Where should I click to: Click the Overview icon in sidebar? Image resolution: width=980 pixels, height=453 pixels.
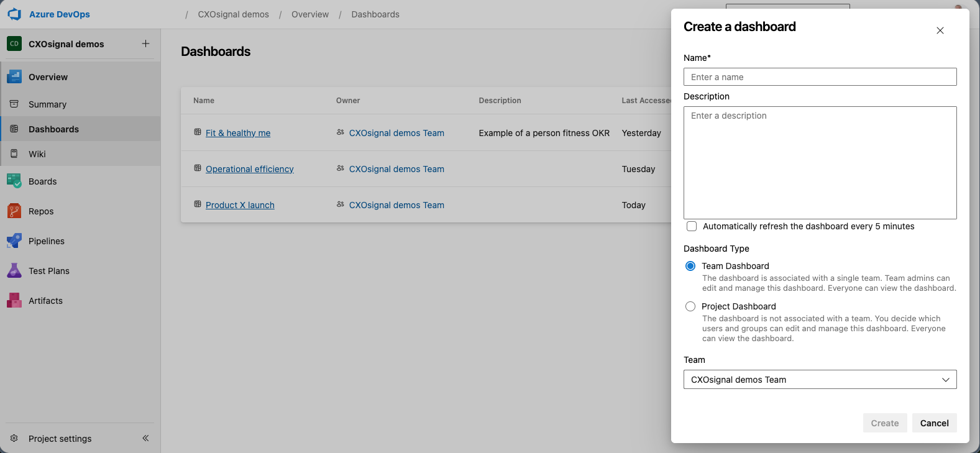click(14, 77)
